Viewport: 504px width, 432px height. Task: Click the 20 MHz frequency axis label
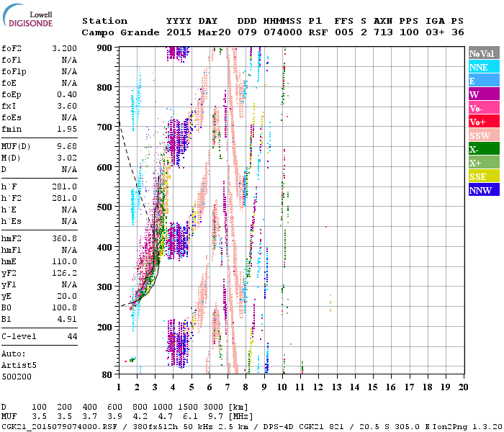pos(463,387)
